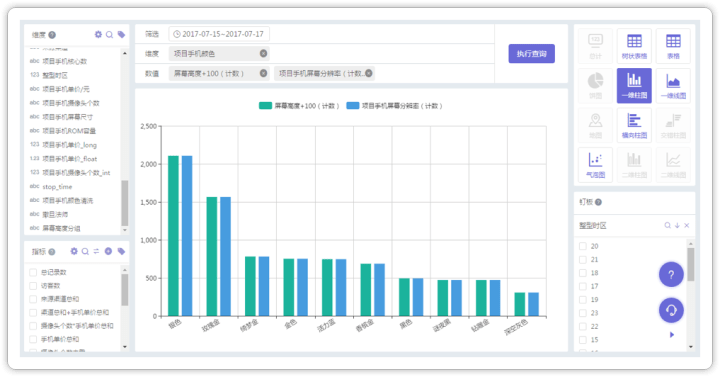Image resolution: width=720 pixels, height=377 pixels.
Task: Check the 访客数 metric checkbox
Action: (x=33, y=286)
